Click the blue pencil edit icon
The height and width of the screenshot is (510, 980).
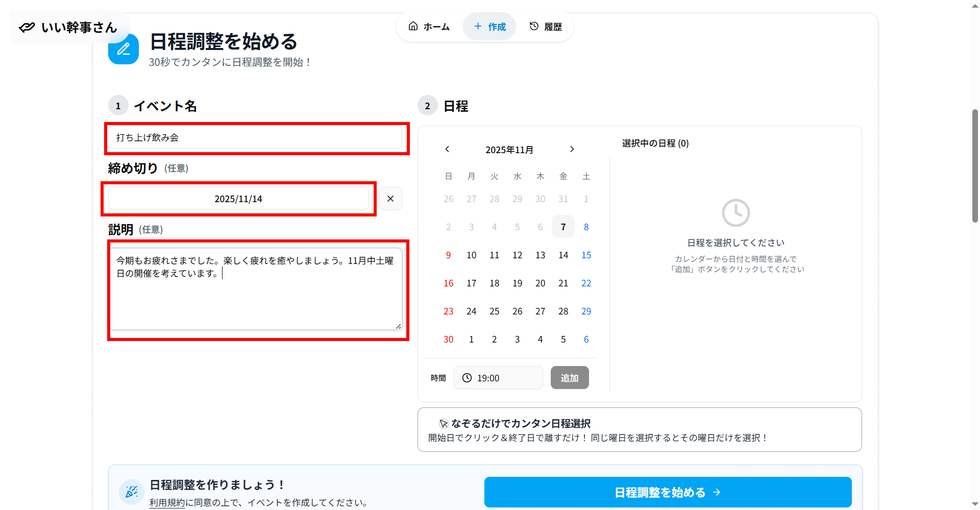point(124,50)
